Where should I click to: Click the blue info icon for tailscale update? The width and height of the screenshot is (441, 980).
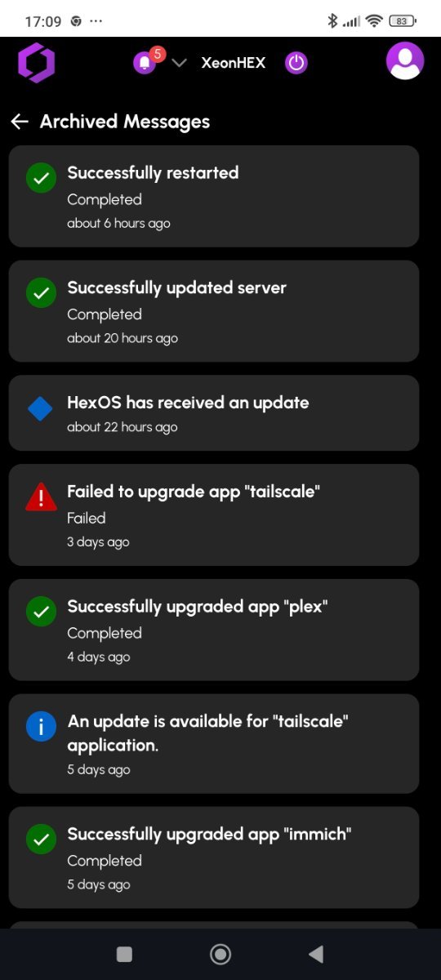pyautogui.click(x=41, y=726)
